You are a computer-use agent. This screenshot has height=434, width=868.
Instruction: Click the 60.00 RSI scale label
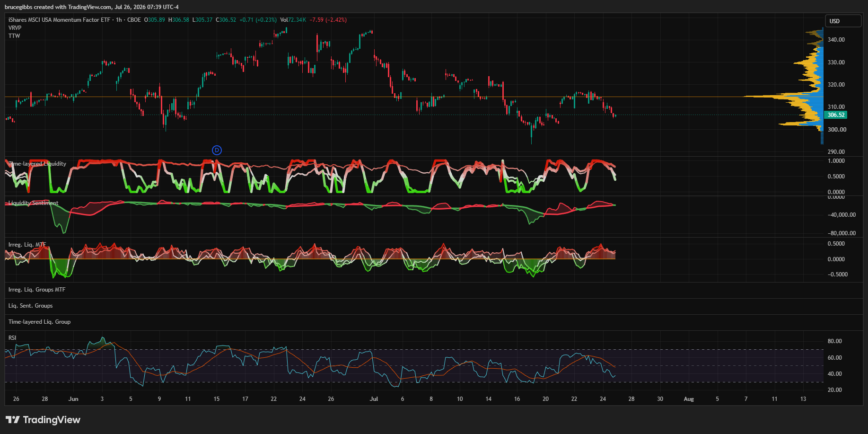point(835,358)
